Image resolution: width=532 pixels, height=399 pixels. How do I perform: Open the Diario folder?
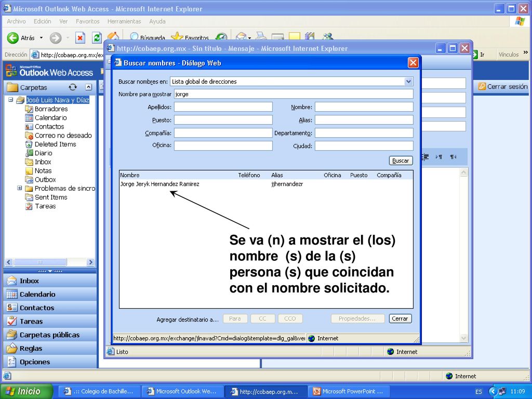44,153
